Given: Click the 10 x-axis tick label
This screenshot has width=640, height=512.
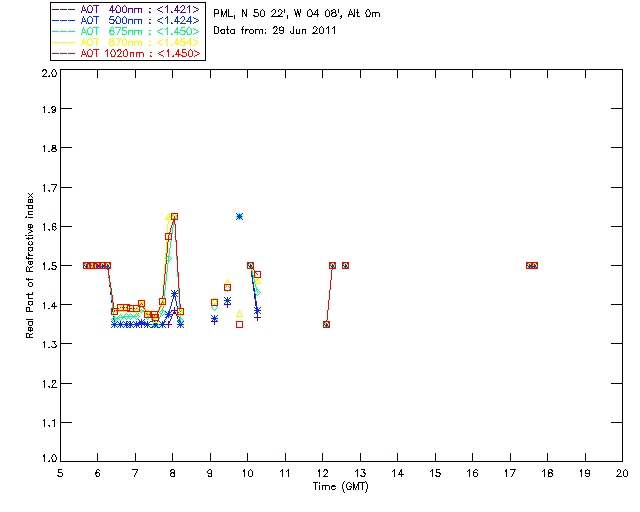Looking at the screenshot, I should point(247,473).
